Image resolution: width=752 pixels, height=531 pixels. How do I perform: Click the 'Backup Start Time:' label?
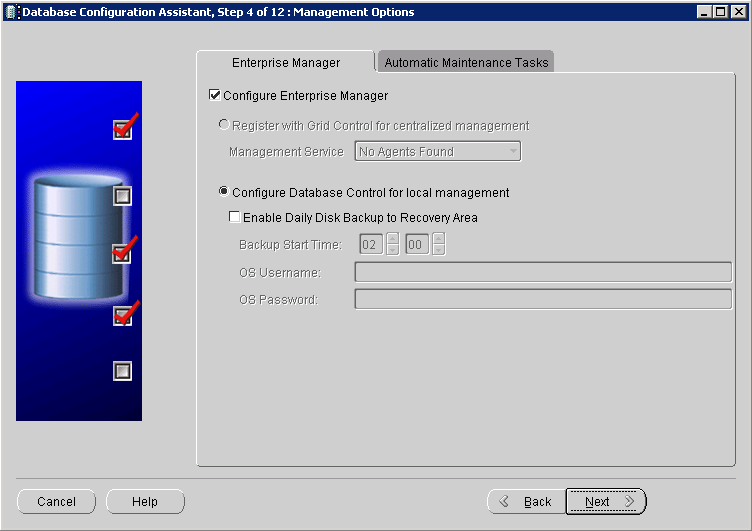(x=291, y=245)
